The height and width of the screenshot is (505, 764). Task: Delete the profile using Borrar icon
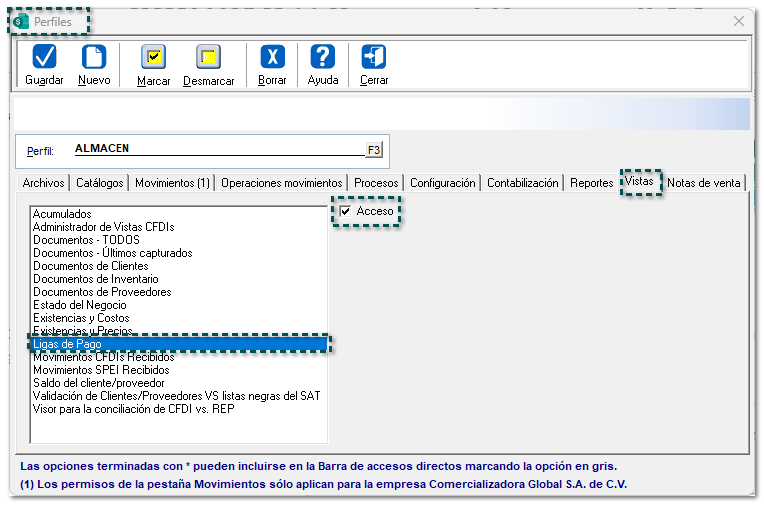coord(272,57)
